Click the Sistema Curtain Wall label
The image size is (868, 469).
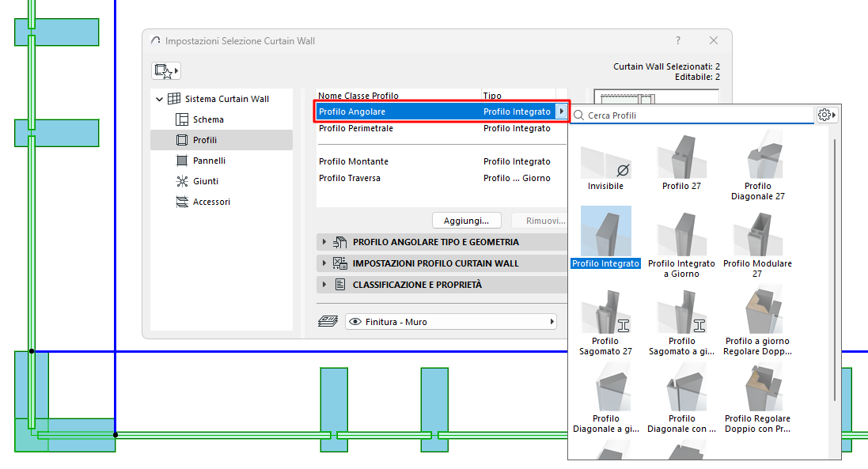[227, 99]
